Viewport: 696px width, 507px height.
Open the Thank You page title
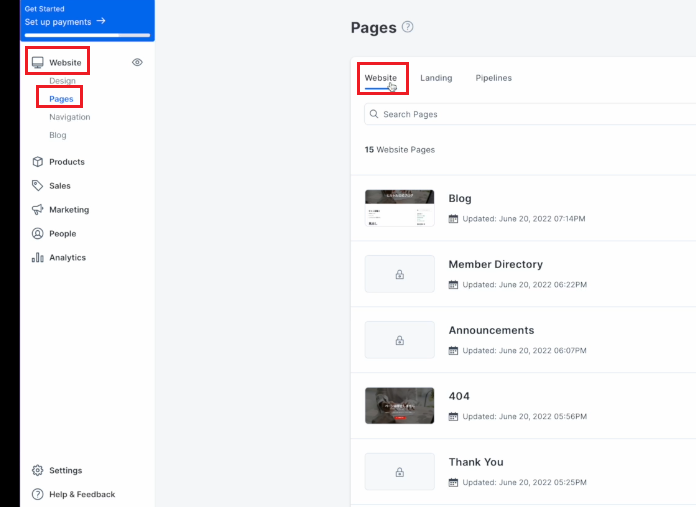(476, 462)
